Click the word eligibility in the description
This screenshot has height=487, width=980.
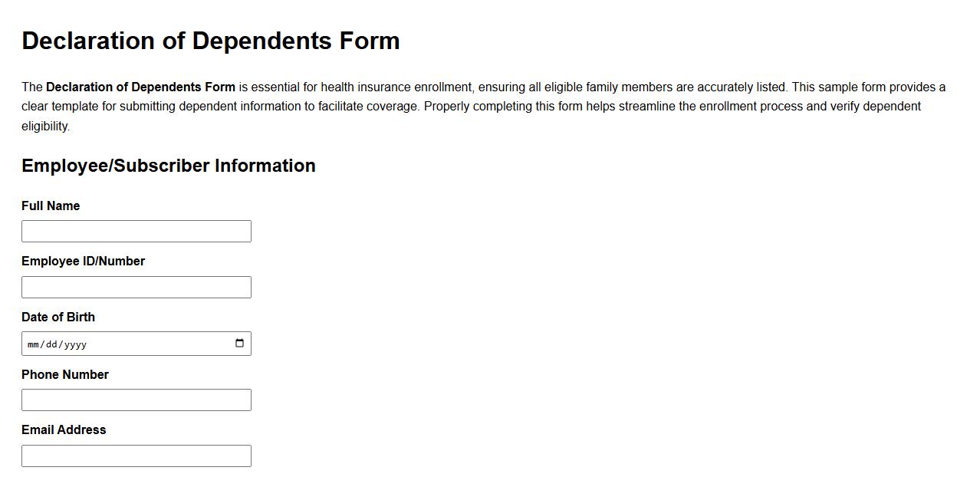pos(44,125)
